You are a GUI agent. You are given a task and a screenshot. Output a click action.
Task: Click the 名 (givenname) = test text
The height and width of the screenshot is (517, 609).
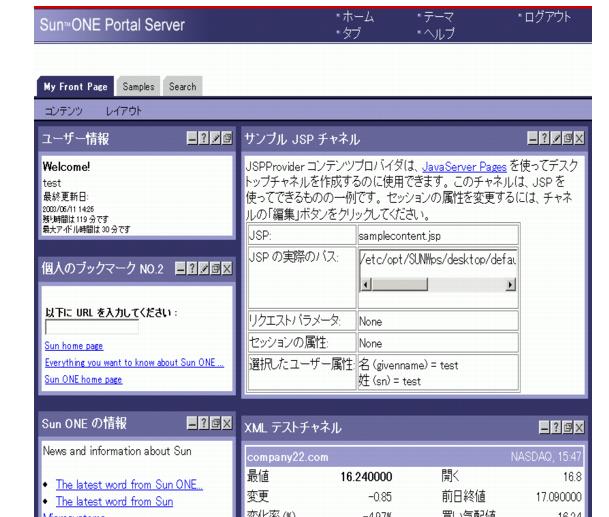(x=408, y=365)
